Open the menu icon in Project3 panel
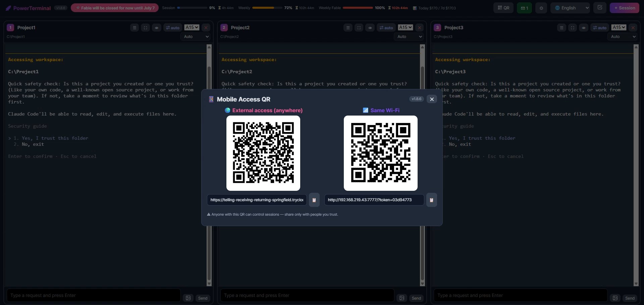The width and height of the screenshot is (644, 305). coord(562,28)
